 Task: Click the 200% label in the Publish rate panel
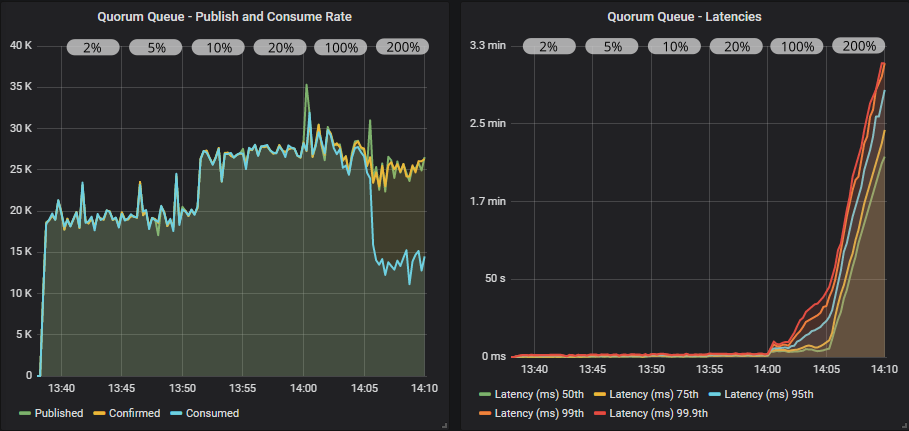click(402, 47)
